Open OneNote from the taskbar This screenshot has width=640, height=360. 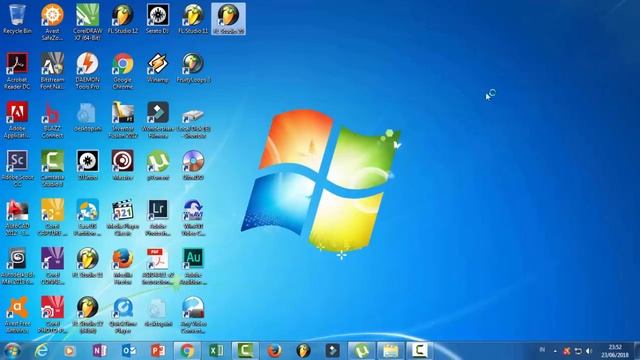click(x=99, y=351)
